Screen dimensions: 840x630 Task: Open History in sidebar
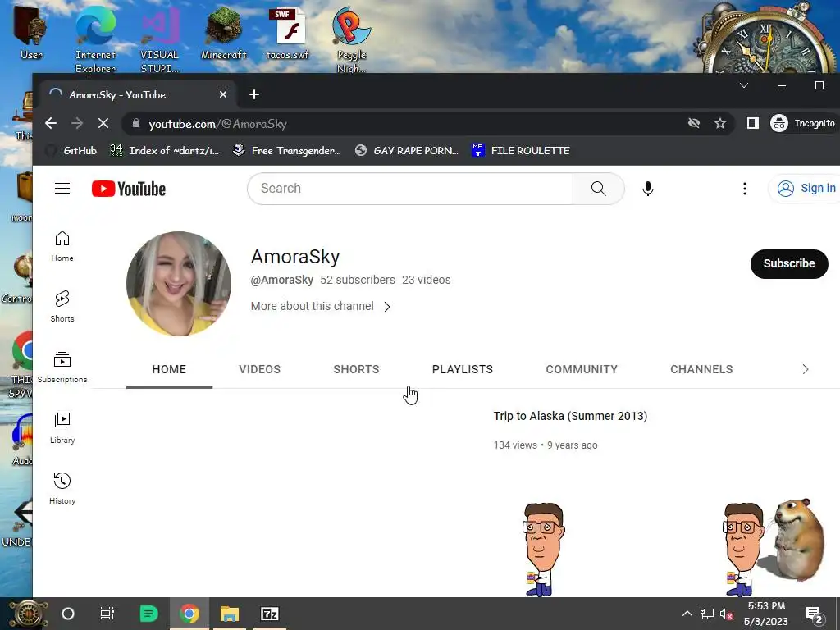pos(62,489)
